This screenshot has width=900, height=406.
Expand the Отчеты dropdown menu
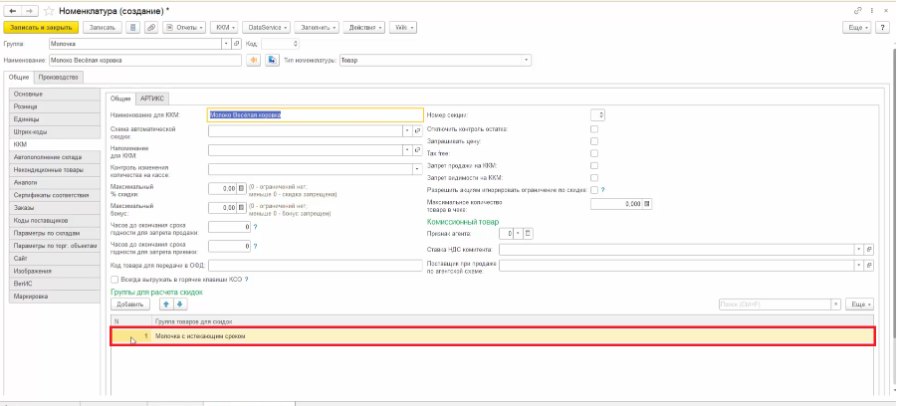tap(185, 28)
